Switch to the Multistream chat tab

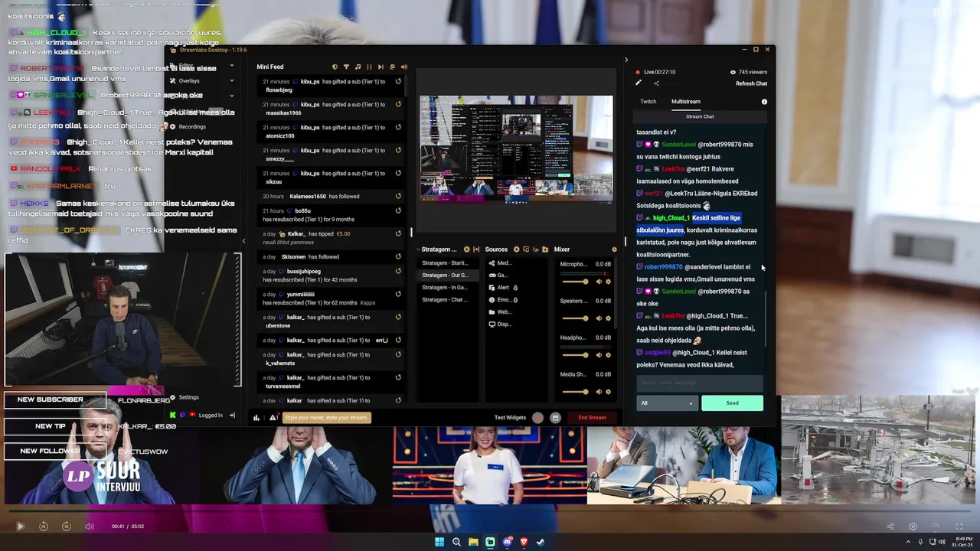pyautogui.click(x=686, y=101)
